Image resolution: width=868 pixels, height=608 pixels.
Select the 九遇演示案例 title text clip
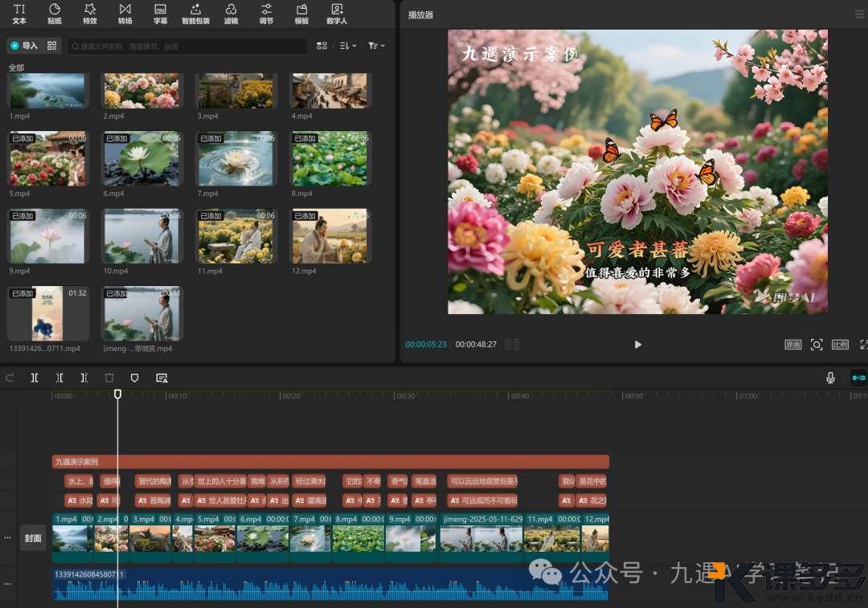point(330,461)
